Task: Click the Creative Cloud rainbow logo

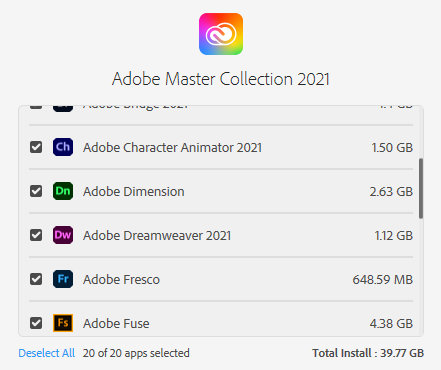Action: click(x=221, y=34)
